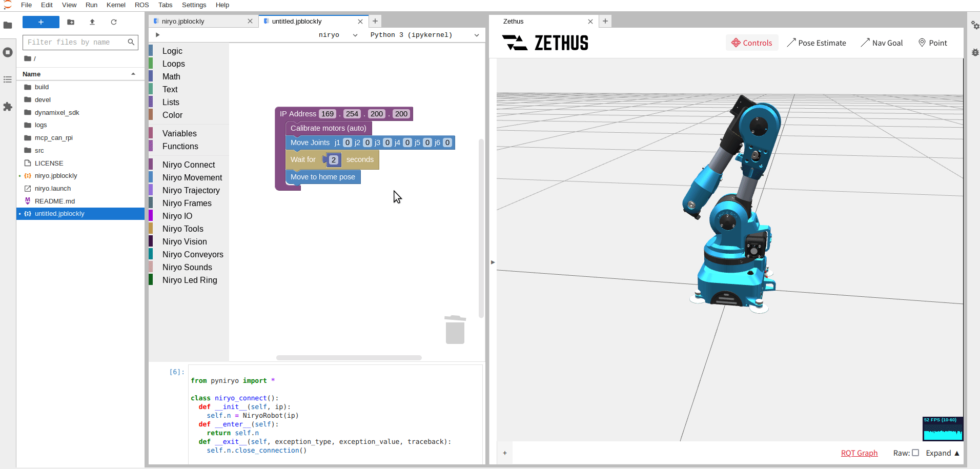Viewport: 980px width, 469px height.
Task: Click the blockly horizontal scrollbar
Action: pyautogui.click(x=349, y=358)
